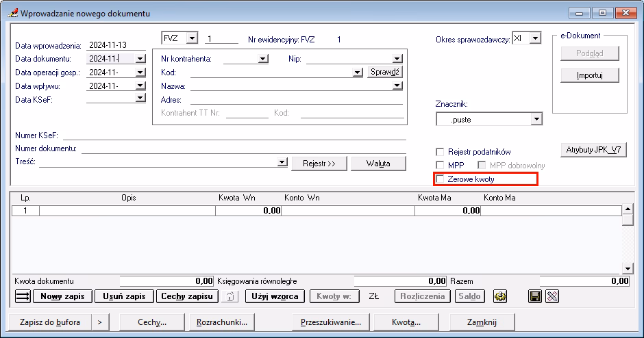The width and height of the screenshot is (644, 338).
Task: Enable the Rejestr podatników checkbox
Action: point(441,152)
